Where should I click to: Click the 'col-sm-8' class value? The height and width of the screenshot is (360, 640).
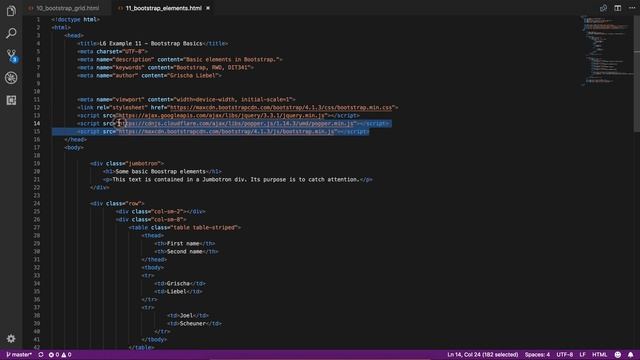coord(167,220)
